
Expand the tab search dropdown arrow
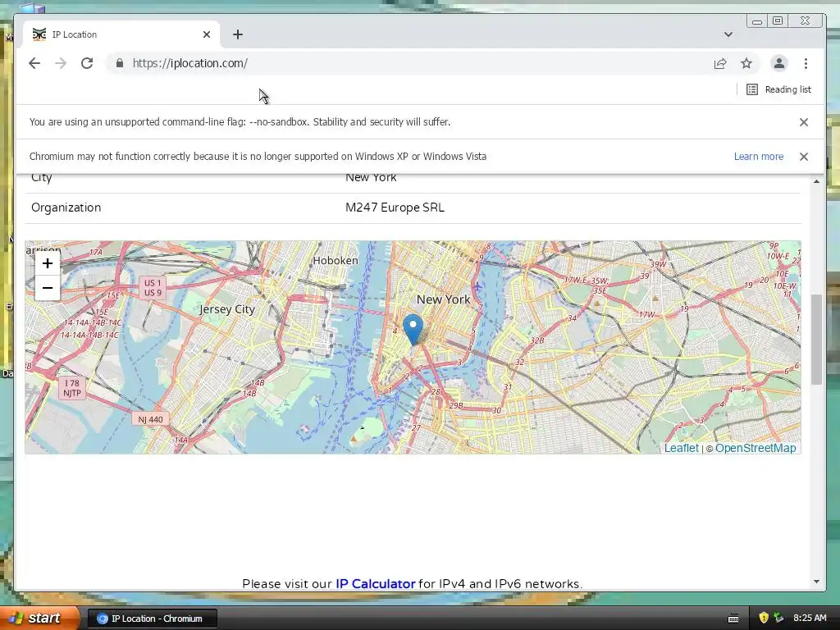pyautogui.click(x=728, y=34)
